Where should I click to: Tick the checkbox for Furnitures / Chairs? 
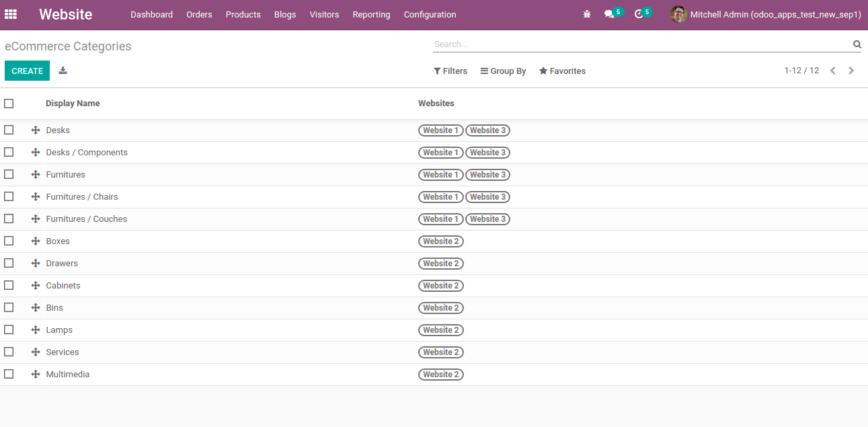pyautogui.click(x=9, y=196)
